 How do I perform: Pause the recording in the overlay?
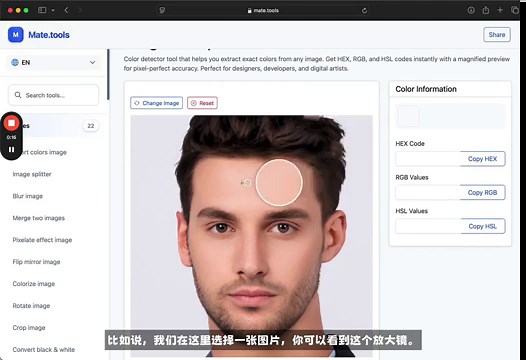(x=11, y=150)
